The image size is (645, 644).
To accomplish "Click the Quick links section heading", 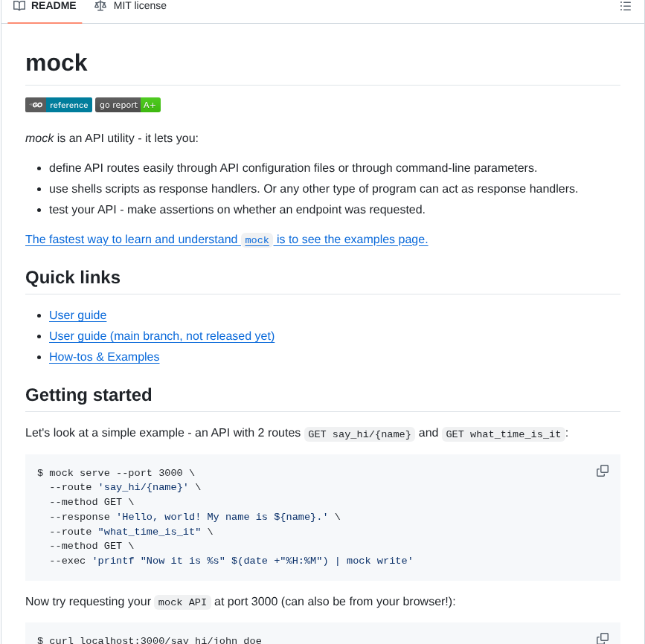I will [72, 277].
